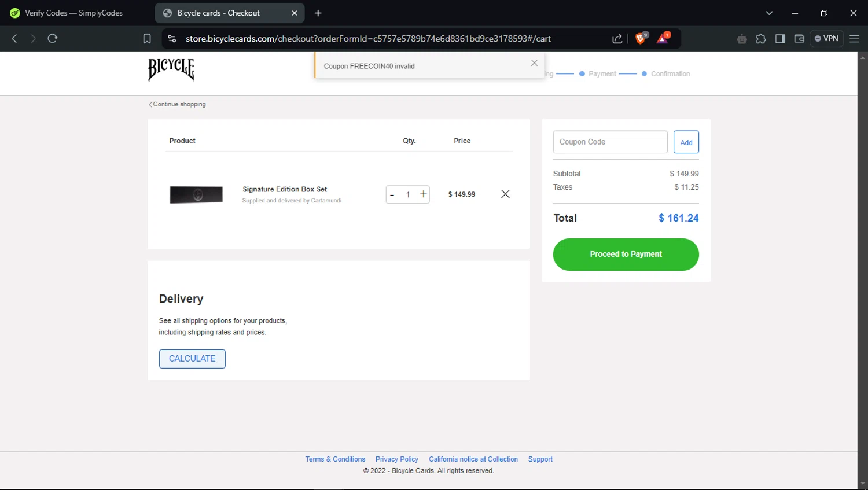Open a new browser tab
Screen dimensions: 868x490
click(318, 13)
